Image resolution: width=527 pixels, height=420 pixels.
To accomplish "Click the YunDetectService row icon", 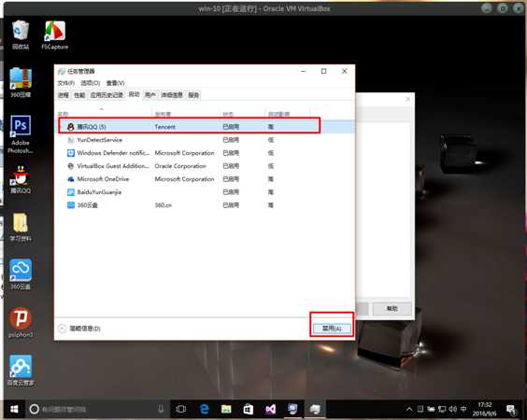I will coord(71,140).
